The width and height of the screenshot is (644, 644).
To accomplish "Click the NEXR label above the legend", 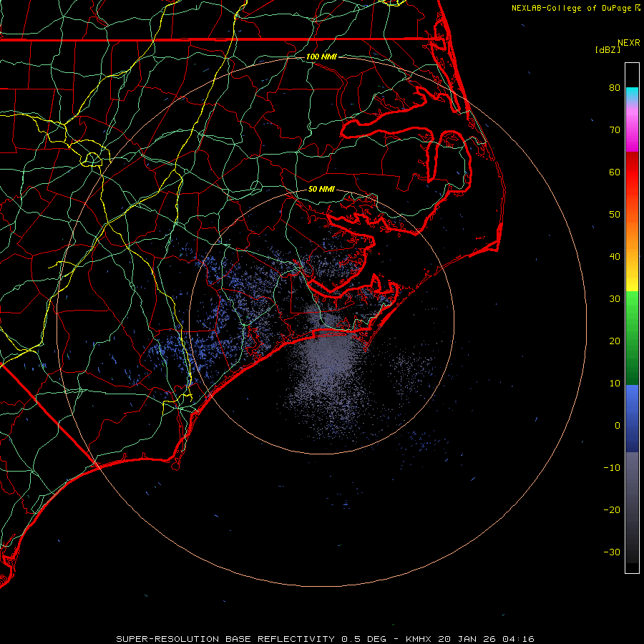I will click(629, 43).
